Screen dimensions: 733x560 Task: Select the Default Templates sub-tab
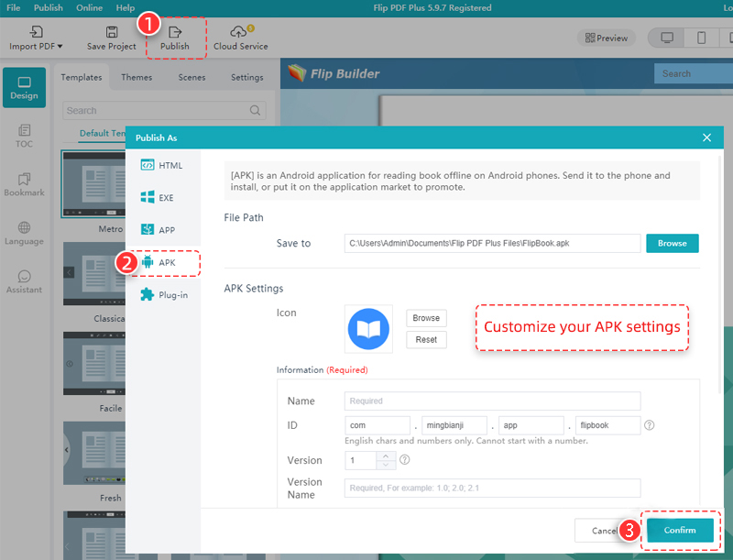point(103,133)
